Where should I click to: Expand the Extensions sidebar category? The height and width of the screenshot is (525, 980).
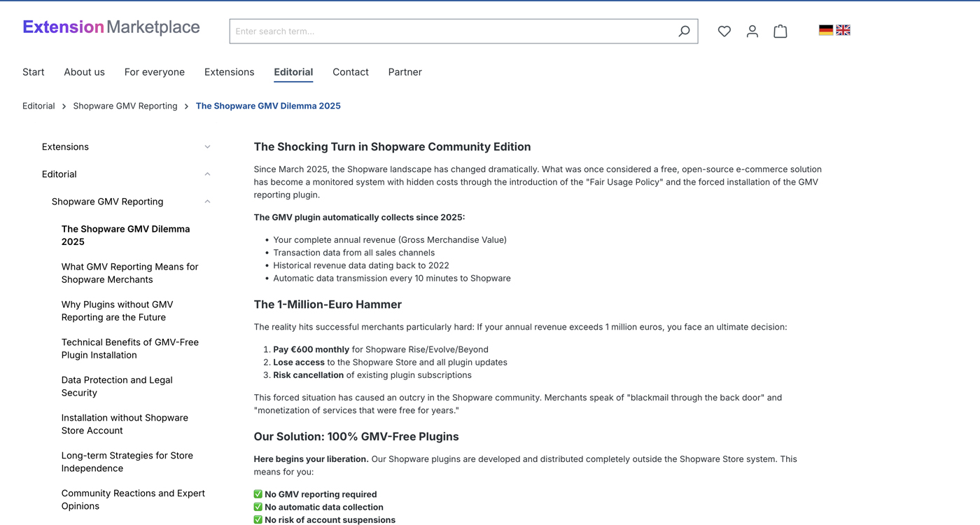[207, 147]
